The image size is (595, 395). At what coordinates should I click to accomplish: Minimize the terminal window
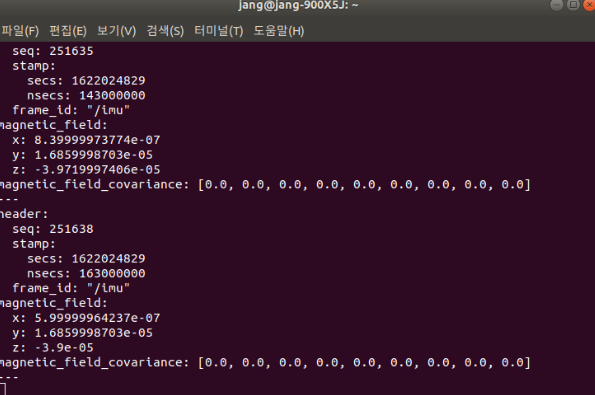pos(557,5)
